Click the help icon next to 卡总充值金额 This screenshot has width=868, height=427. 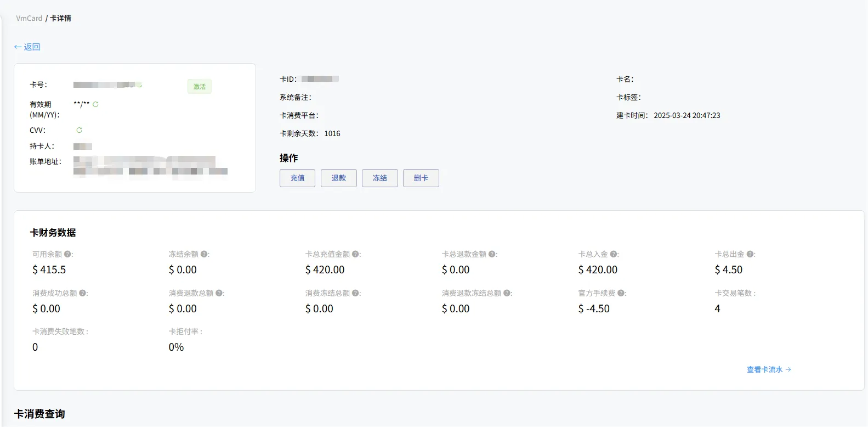pyautogui.click(x=355, y=254)
